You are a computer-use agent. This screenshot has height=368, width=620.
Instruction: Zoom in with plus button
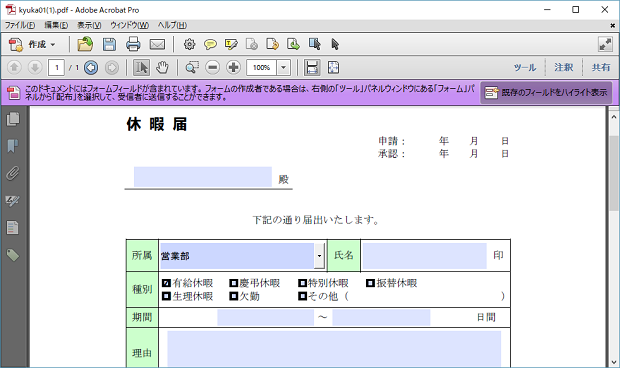(x=233, y=68)
